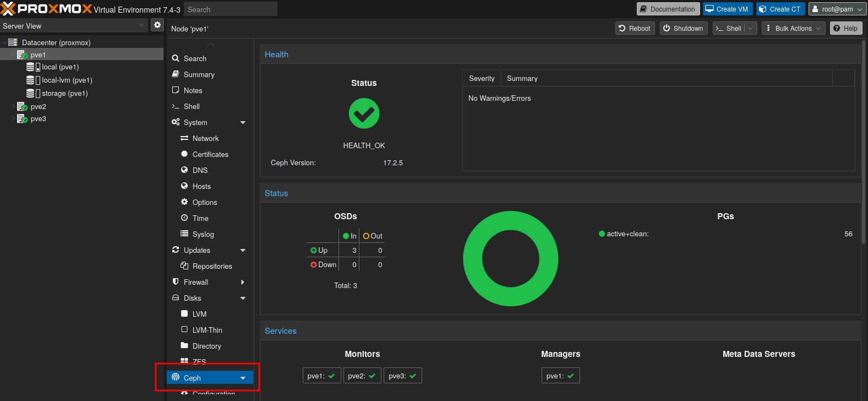Viewport: 868px width, 401px height.
Task: Collapse the pve1 node in the tree
Action: pyautogui.click(x=13, y=55)
